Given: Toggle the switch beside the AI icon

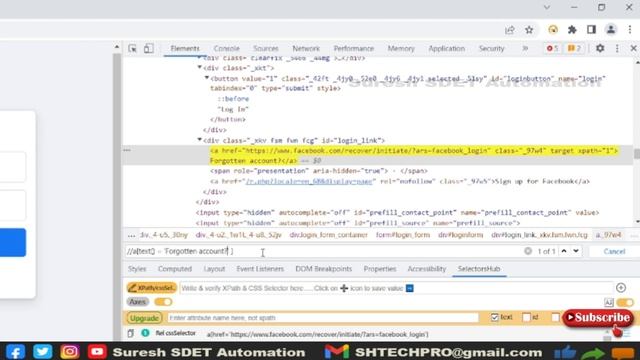Looking at the screenshot, I should pos(625,302).
